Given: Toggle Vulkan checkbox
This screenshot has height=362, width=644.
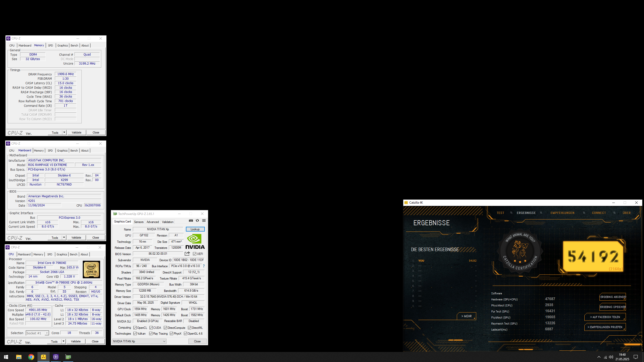Looking at the screenshot, I should click(x=135, y=334).
